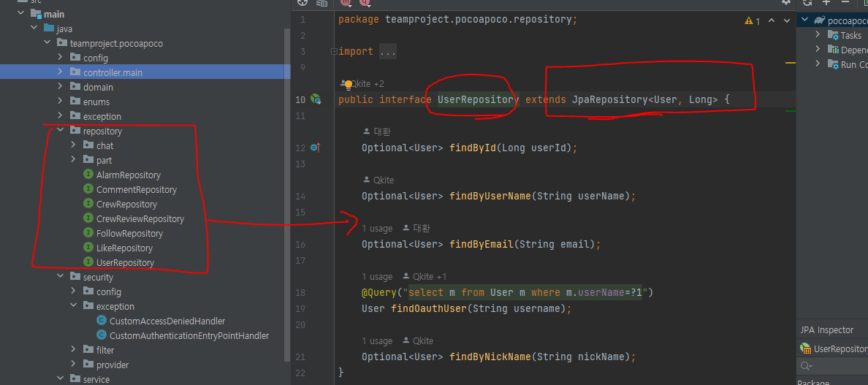Image resolution: width=868 pixels, height=385 pixels.
Task: Click the CustomAuthenticationEntryPointHandler class icon
Action: pyautogui.click(x=101, y=335)
